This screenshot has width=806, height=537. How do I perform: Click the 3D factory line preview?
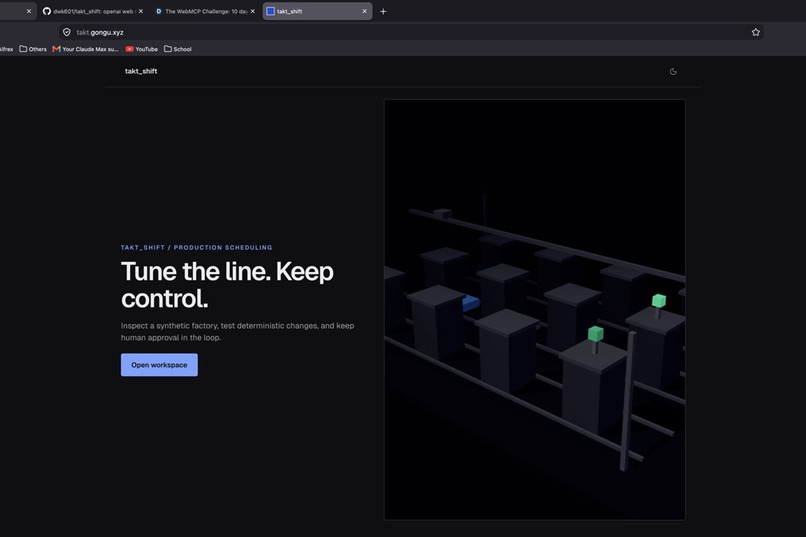tap(535, 309)
